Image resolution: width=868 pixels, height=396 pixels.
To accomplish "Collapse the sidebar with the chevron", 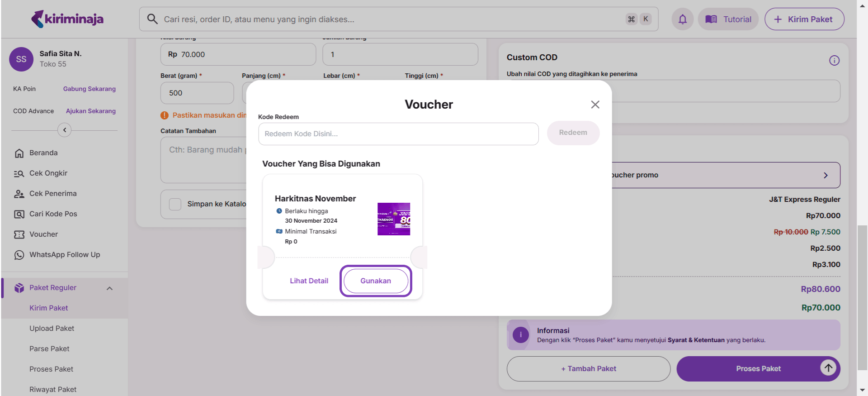I will (65, 130).
